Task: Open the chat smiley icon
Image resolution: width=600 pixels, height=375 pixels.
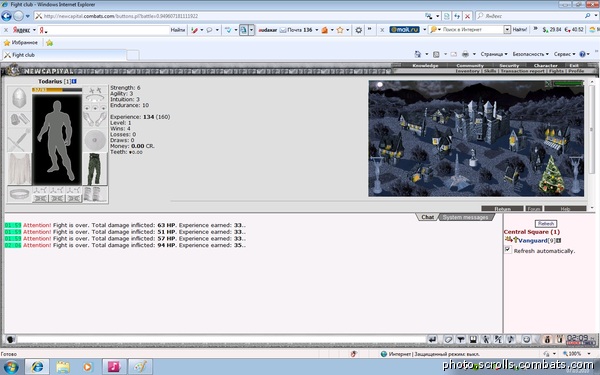Action: 527,339
